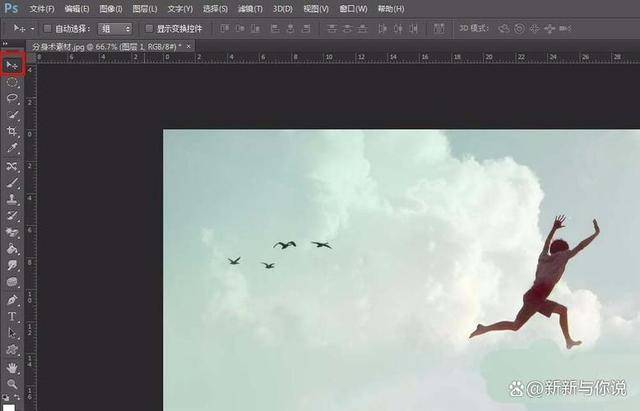Click the Align Left Edges icon
This screenshot has width=640, height=411.
(275, 29)
